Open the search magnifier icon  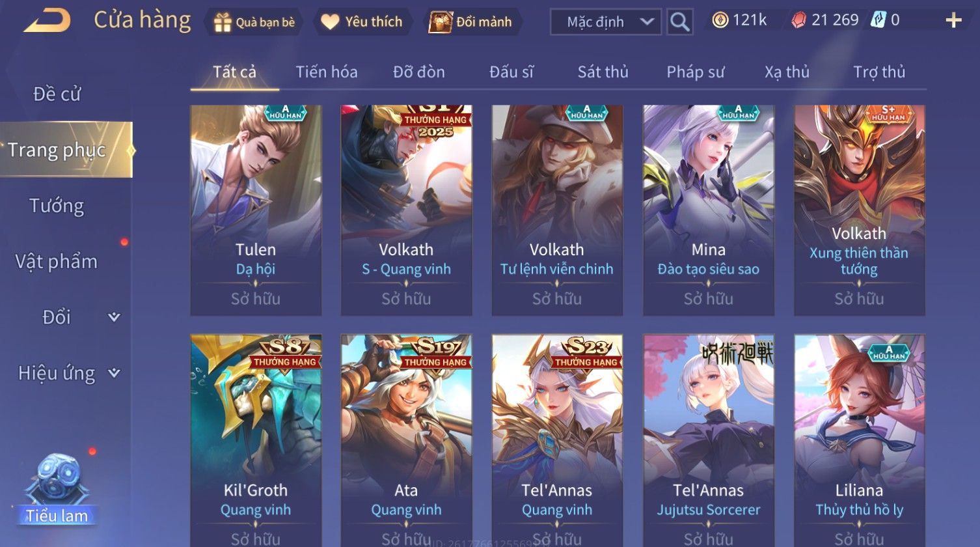pyautogui.click(x=679, y=21)
